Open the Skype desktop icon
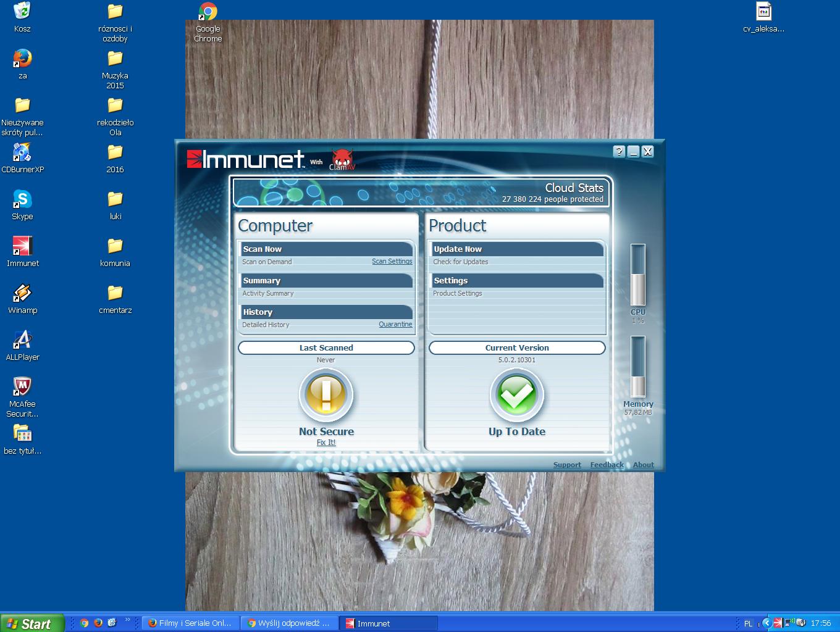The width and height of the screenshot is (840, 632). tap(22, 200)
